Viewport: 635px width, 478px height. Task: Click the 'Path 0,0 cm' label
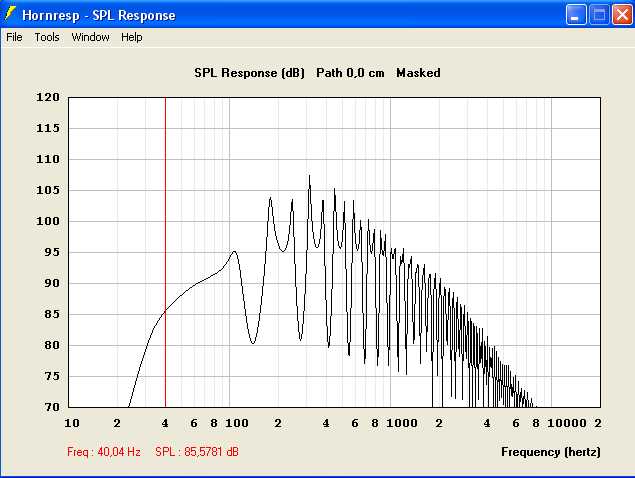[x=350, y=73]
